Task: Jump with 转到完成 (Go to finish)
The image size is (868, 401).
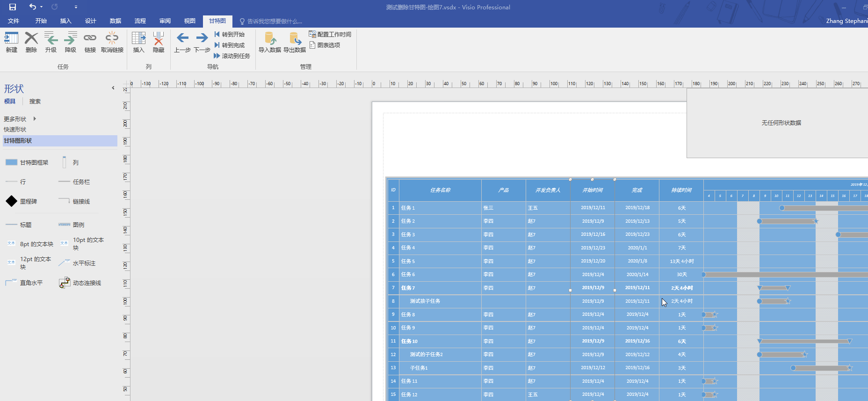Action: click(x=230, y=45)
